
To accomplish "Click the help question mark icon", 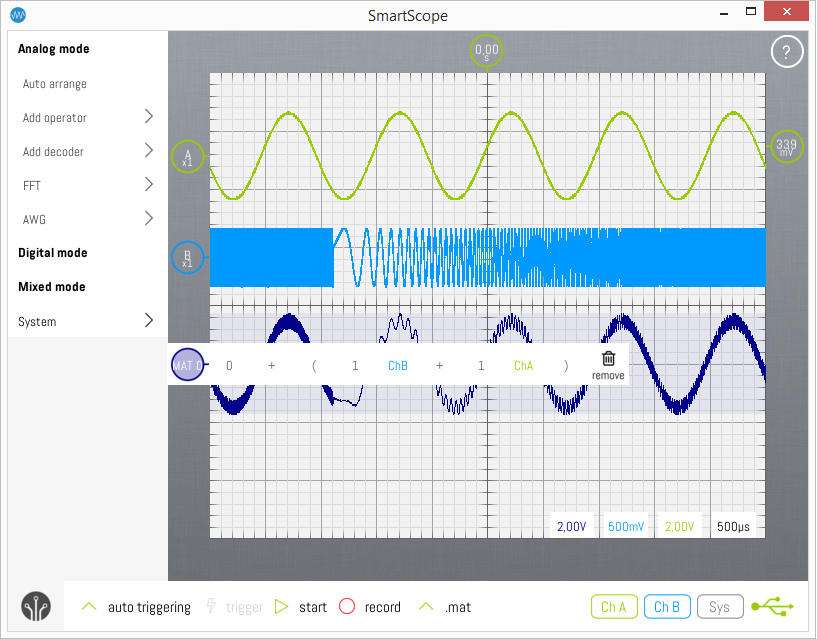I will (x=786, y=53).
